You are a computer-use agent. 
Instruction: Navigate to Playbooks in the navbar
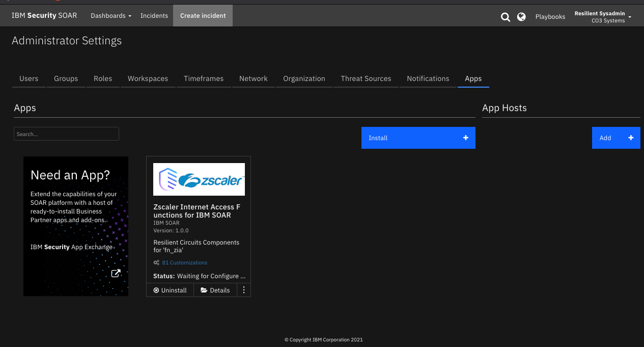550,16
